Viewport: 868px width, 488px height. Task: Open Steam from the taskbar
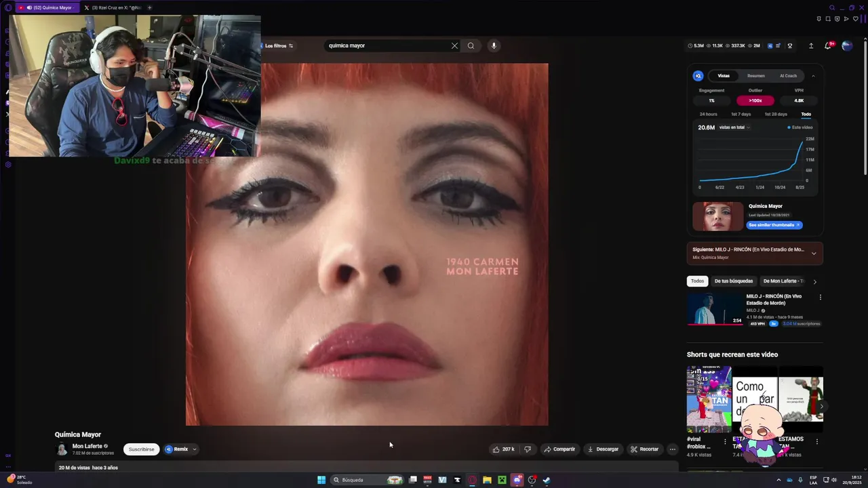pyautogui.click(x=547, y=480)
